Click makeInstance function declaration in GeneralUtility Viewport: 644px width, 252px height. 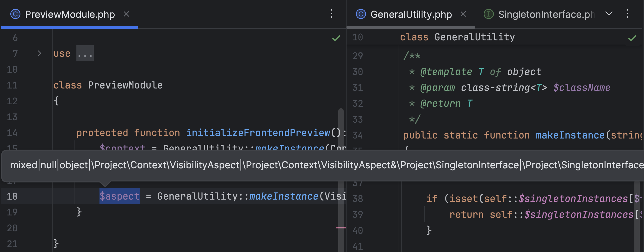point(570,135)
